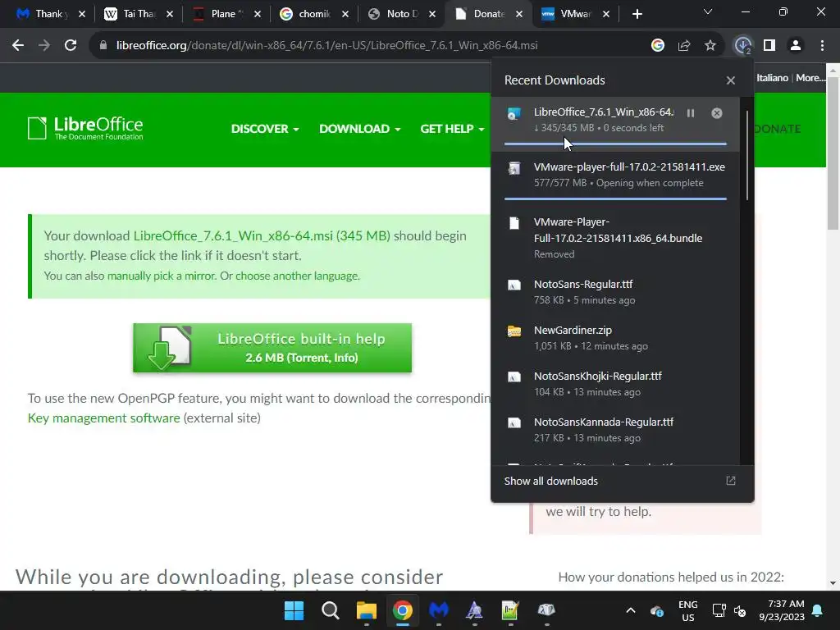
Task: Click the LibreOffice download progress bar
Action: pos(615,144)
